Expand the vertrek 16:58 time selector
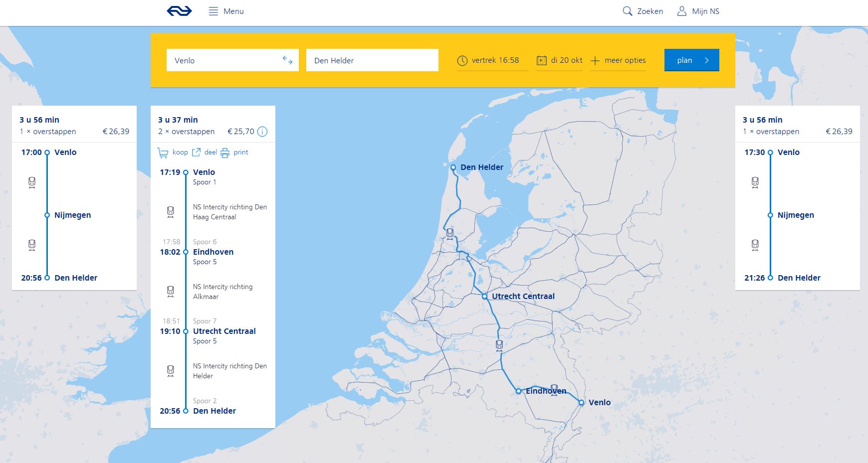 tap(495, 60)
